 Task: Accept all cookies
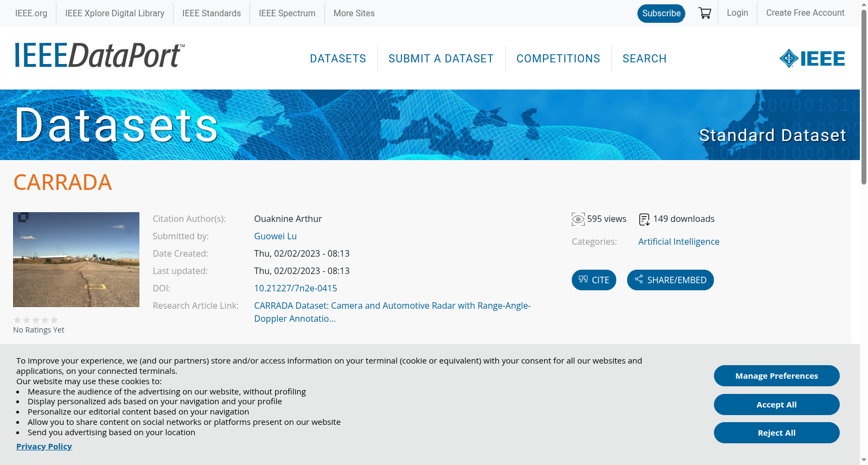pos(777,404)
